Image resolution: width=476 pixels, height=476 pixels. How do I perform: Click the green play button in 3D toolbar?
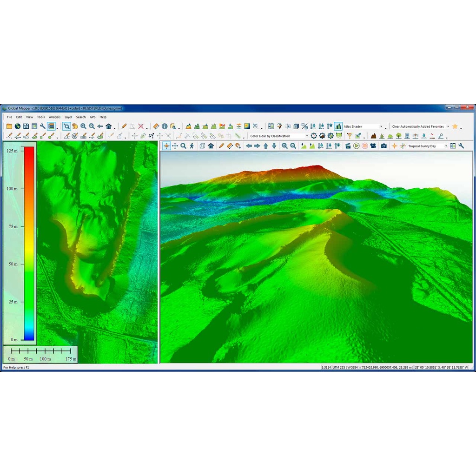tap(356, 146)
